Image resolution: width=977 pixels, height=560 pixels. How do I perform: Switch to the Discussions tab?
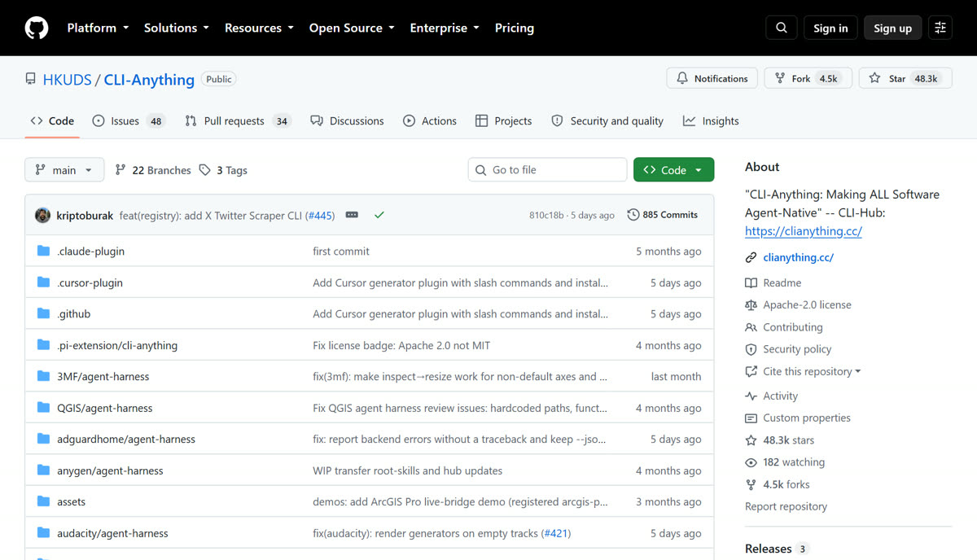347,120
